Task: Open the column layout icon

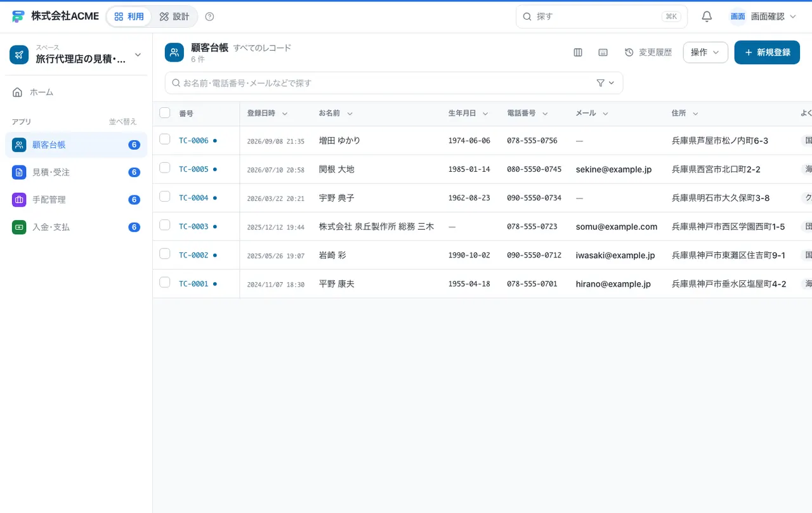Action: 578,53
